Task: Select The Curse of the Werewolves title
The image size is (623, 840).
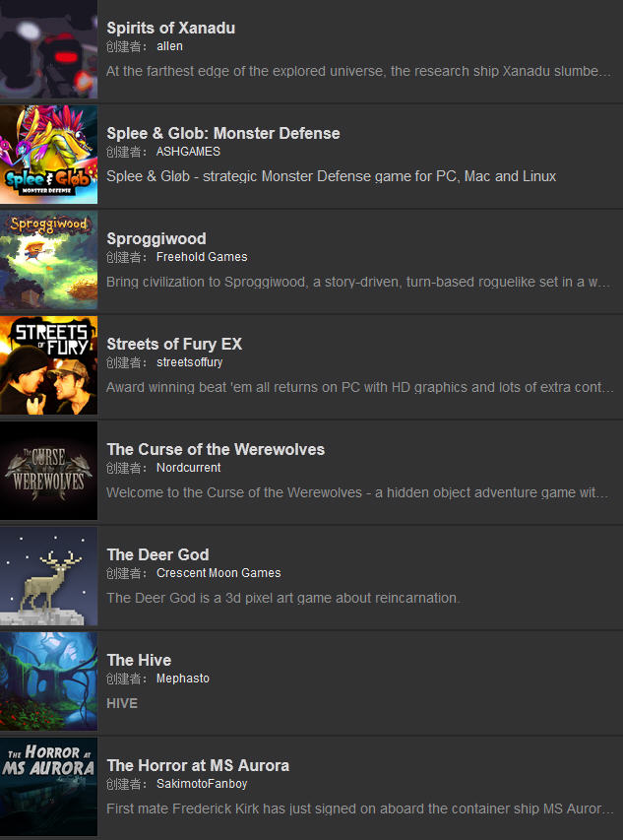Action: coord(216,449)
